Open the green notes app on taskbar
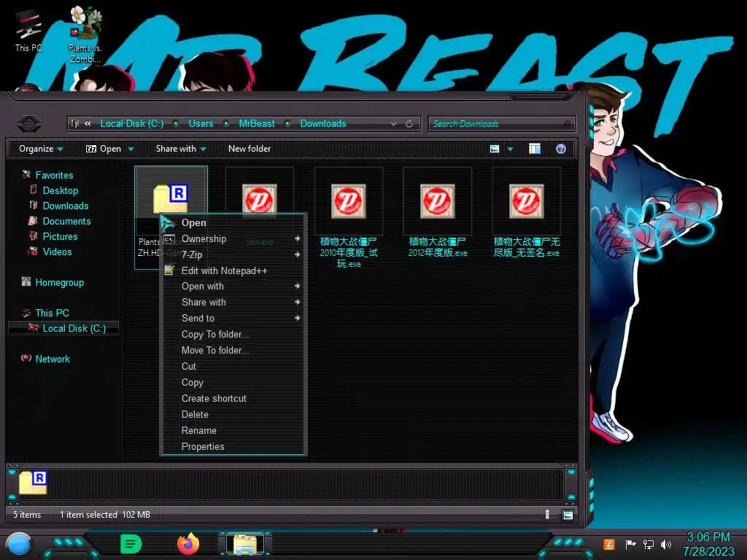The height and width of the screenshot is (560, 747). [131, 544]
